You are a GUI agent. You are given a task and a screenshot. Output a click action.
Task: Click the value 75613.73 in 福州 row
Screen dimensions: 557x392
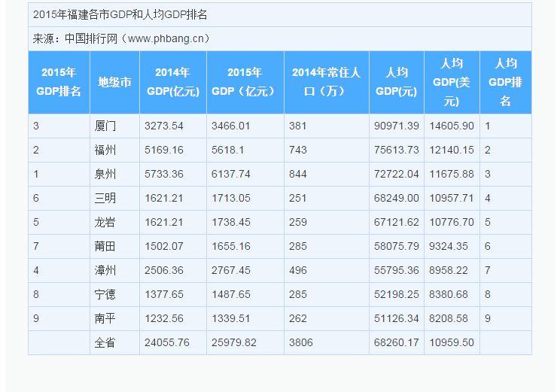pyautogui.click(x=397, y=150)
